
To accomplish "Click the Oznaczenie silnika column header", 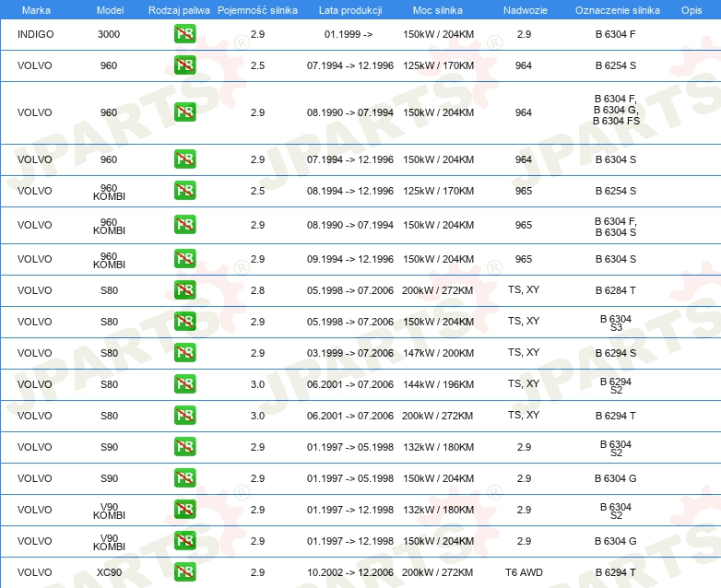I will 617,10.
